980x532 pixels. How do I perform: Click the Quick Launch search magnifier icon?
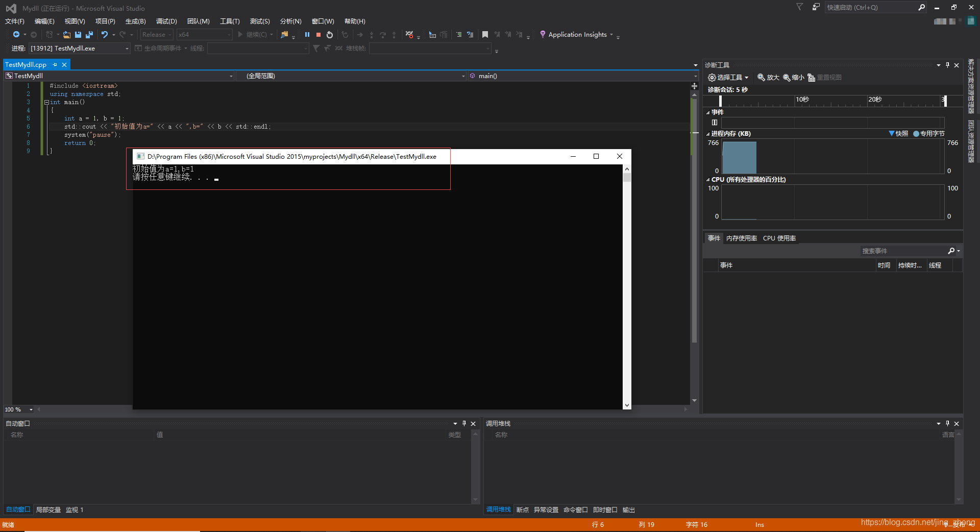[x=921, y=7]
